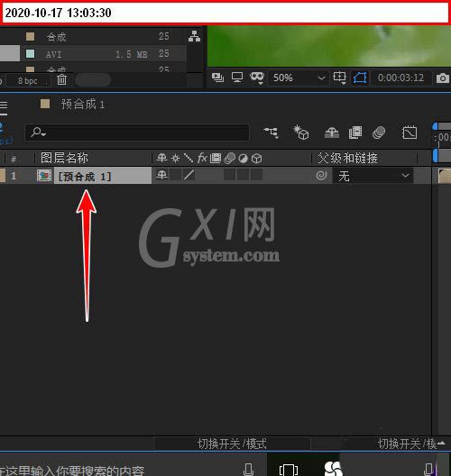The height and width of the screenshot is (476, 451).
Task: Click the 切换开关/模式 button
Action: (232, 444)
